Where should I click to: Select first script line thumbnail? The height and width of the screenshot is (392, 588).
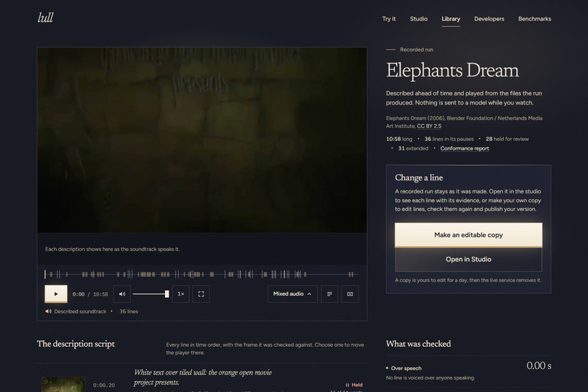[63, 385]
